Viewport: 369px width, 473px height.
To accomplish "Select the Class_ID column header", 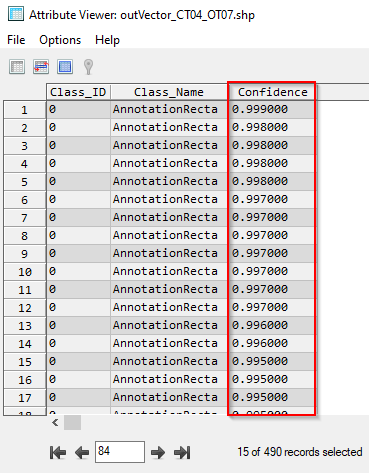I will [x=78, y=92].
